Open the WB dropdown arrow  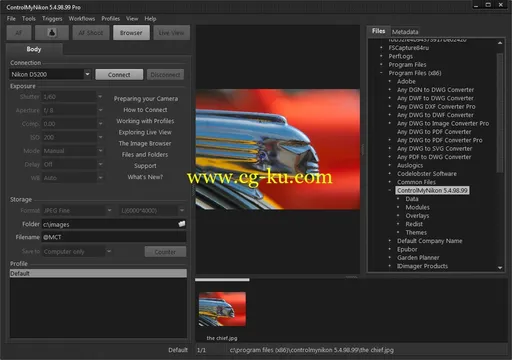pos(100,178)
